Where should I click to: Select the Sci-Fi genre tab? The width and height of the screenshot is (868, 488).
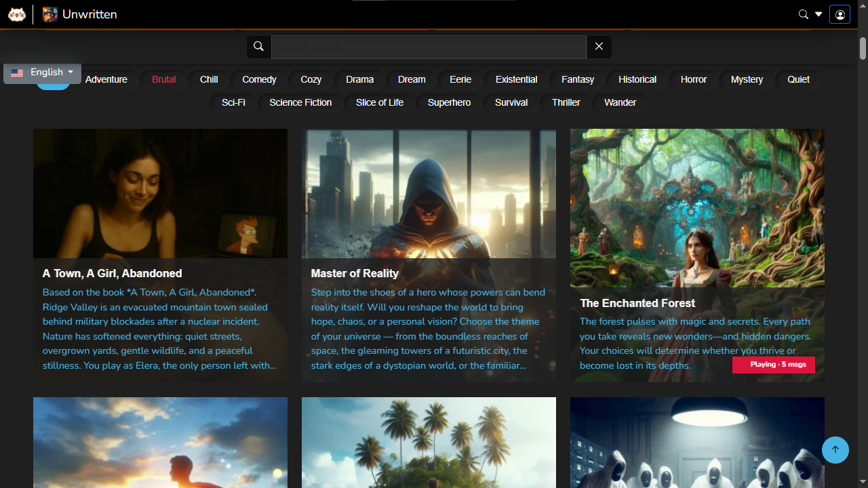(x=233, y=102)
